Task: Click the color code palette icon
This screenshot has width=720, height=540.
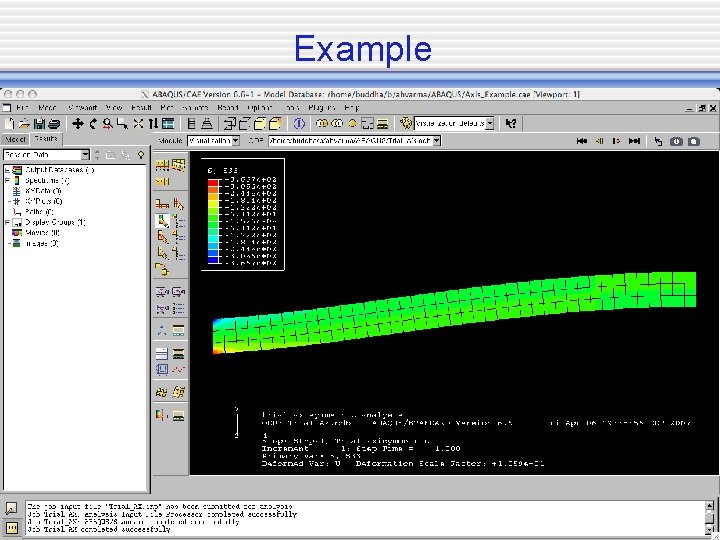Action: (x=405, y=123)
